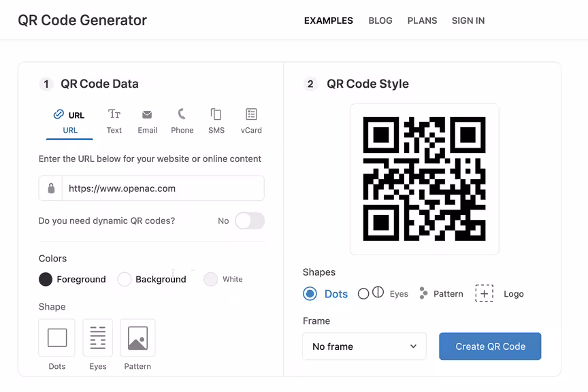Open the vCard data type
This screenshot has height=392, width=588.
click(251, 122)
